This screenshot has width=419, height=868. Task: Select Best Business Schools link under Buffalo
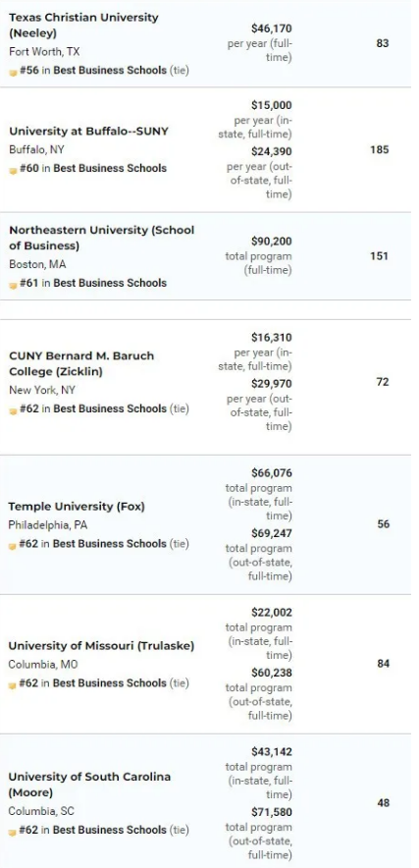pos(110,168)
